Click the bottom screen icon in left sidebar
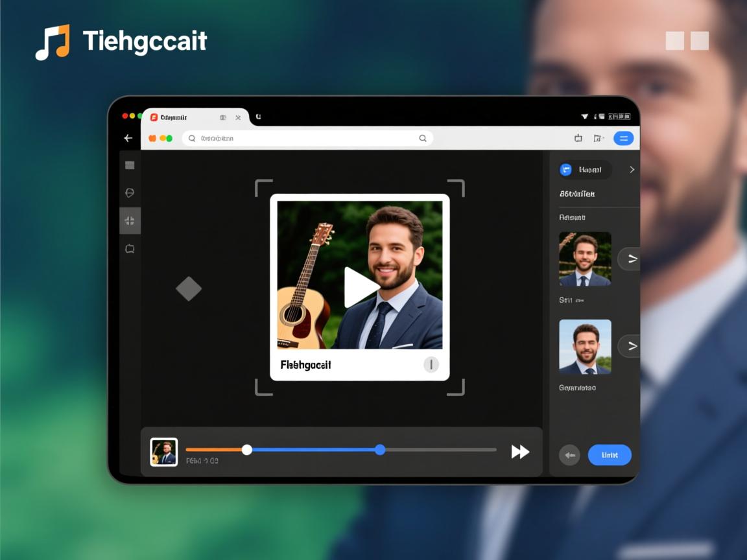The height and width of the screenshot is (560, 747). click(x=130, y=249)
